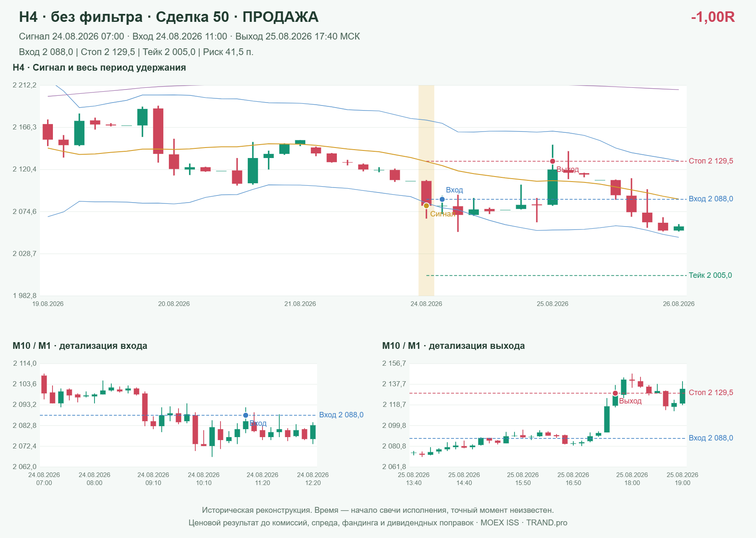Click the '25.08.2026 18:00' axis label in exit chart
The image size is (756, 538).
click(632, 479)
